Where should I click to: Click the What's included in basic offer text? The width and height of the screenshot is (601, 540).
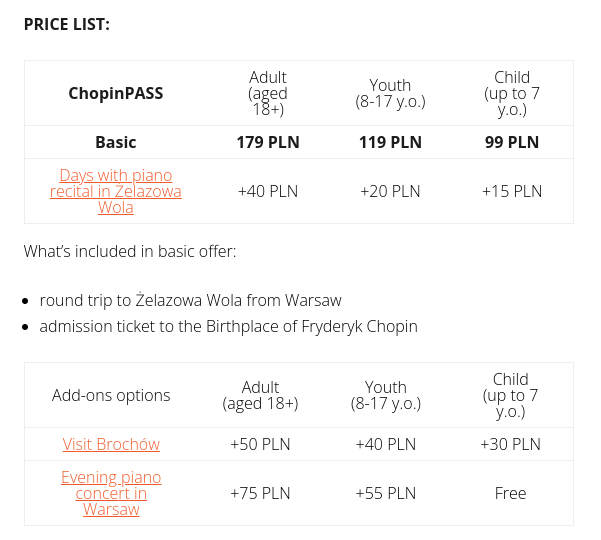click(130, 251)
